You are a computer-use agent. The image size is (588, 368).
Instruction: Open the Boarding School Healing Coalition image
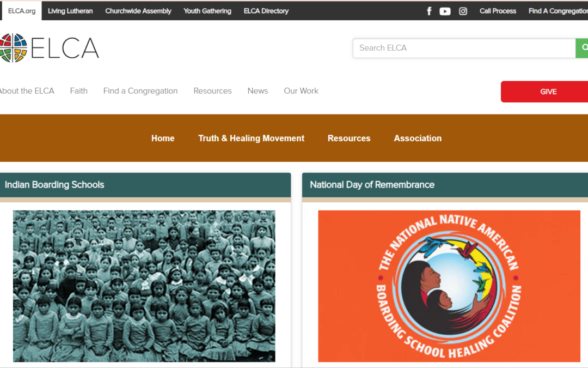pyautogui.click(x=449, y=286)
